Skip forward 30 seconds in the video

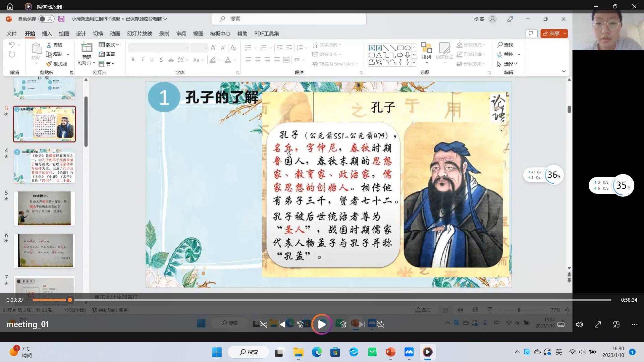pyautogui.click(x=343, y=324)
